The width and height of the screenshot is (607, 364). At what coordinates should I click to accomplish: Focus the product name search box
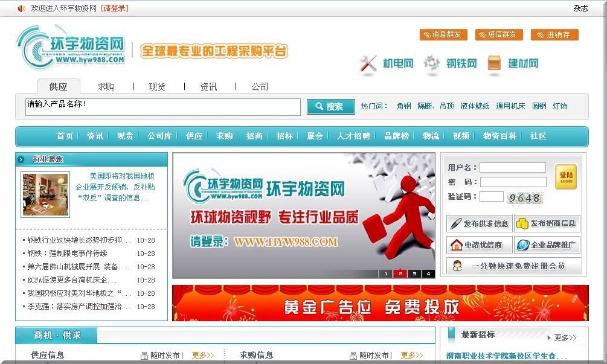coord(163,107)
